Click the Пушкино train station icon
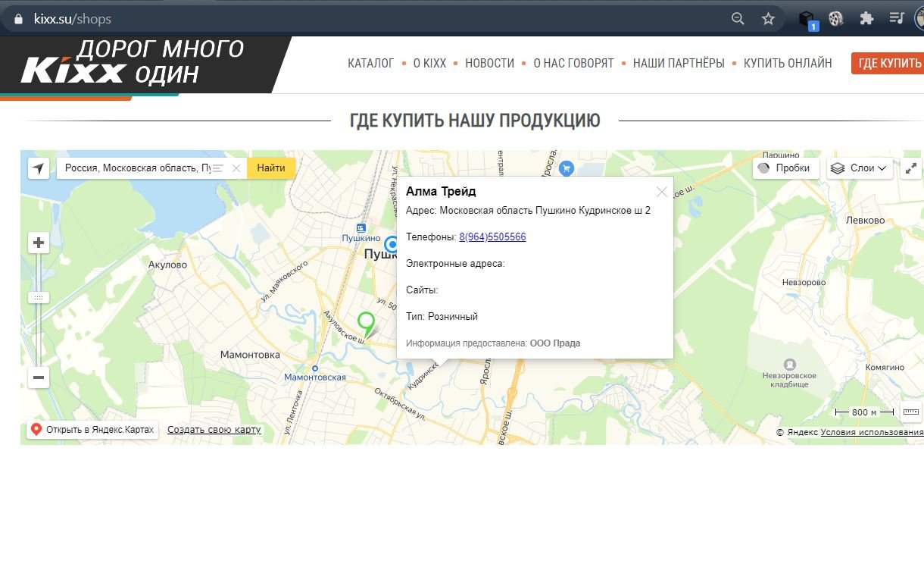This screenshot has height=567, width=924. (361, 227)
